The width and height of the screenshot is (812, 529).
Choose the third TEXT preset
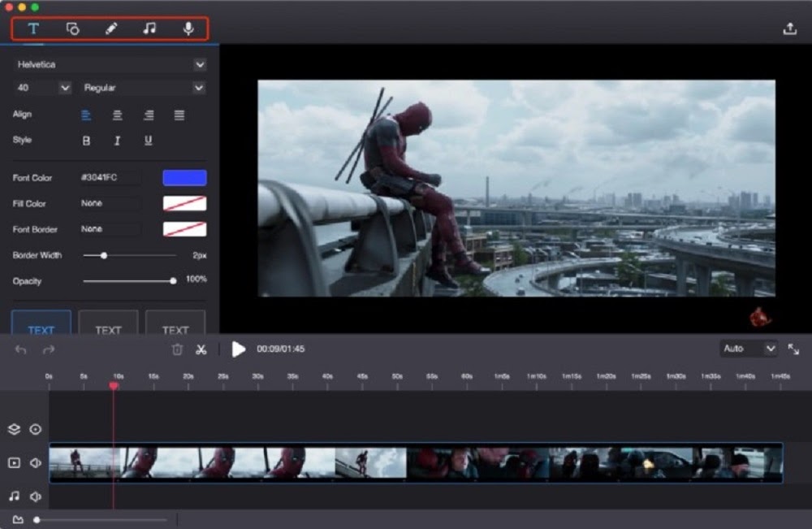(x=175, y=323)
